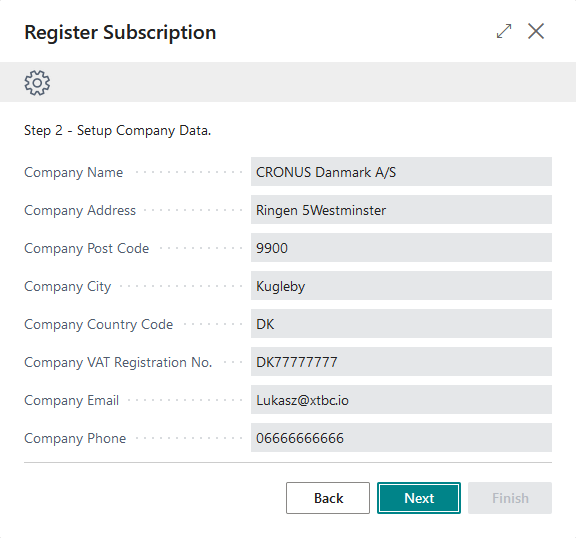Image resolution: width=576 pixels, height=538 pixels.
Task: Close the Register Subscription dialog
Action: tap(536, 31)
